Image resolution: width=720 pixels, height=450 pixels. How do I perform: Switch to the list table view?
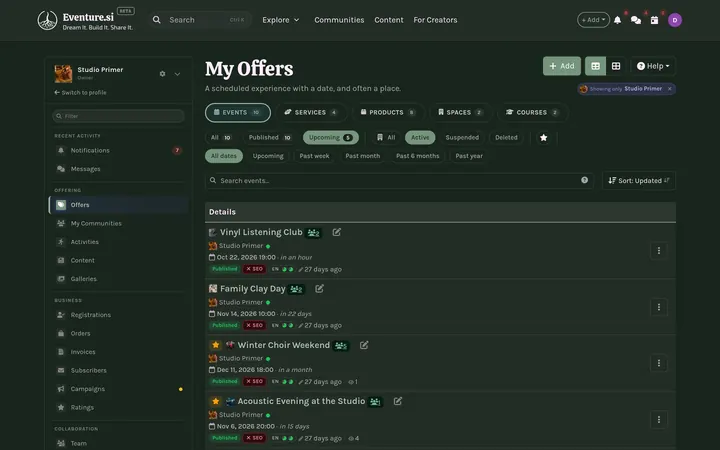595,66
